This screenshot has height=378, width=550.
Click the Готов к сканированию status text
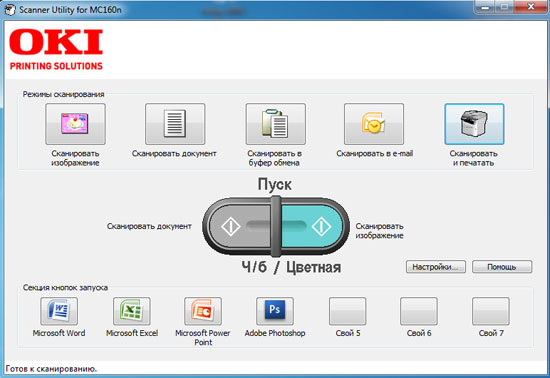[51, 369]
